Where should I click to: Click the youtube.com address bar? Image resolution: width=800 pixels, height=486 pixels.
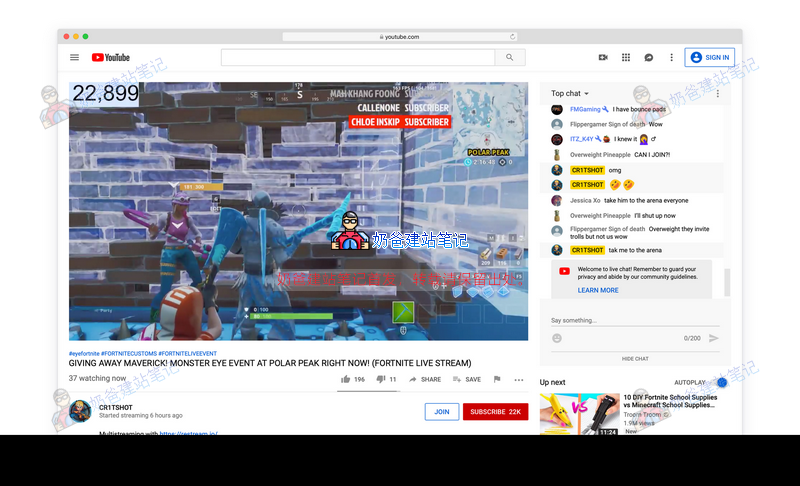399,37
